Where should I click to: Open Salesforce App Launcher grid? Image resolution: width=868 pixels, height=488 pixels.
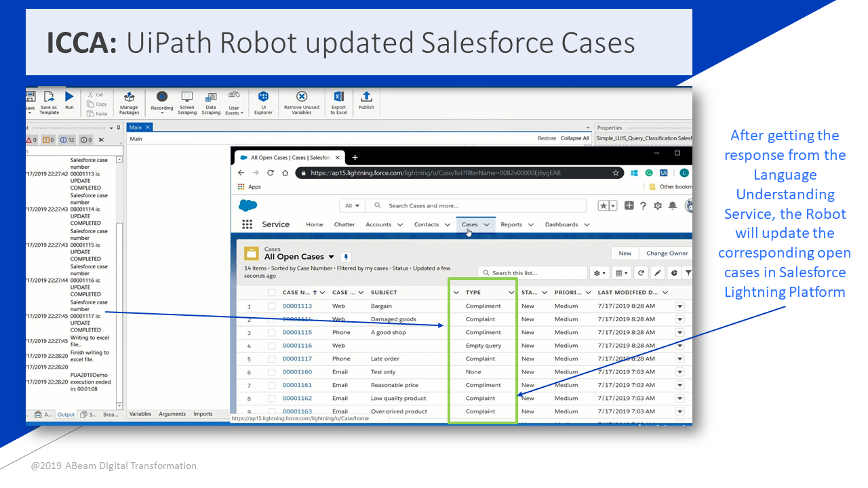pos(247,224)
